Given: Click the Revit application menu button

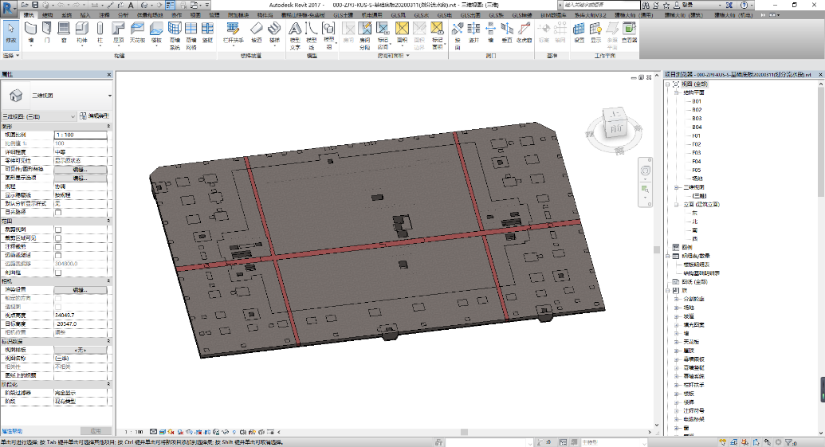Looking at the screenshot, I should click(x=8, y=7).
